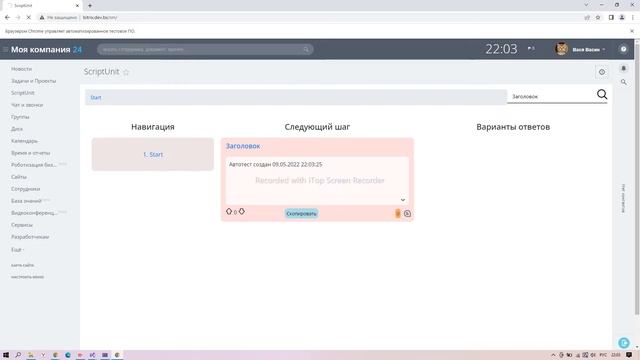Open Chrome three-dot menu
The width and height of the screenshot is (640, 360).
tap(633, 17)
